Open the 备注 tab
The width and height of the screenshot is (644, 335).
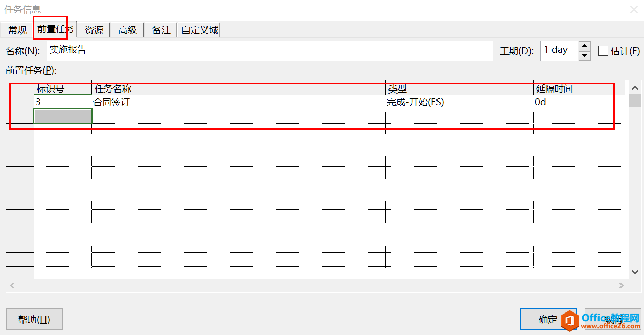coord(161,30)
